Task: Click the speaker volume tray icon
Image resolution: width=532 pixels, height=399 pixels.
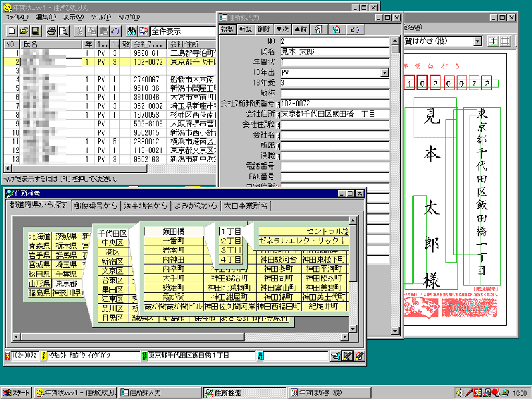Action: click(460, 392)
